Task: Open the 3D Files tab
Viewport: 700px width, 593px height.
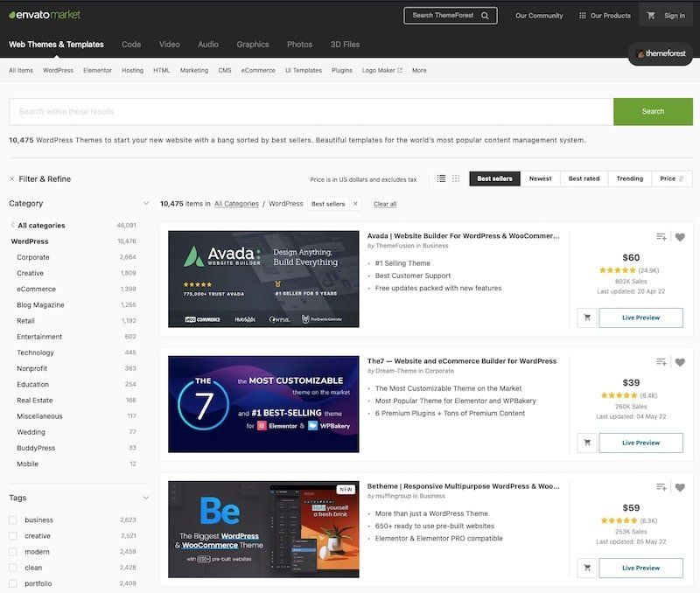Action: pos(345,45)
